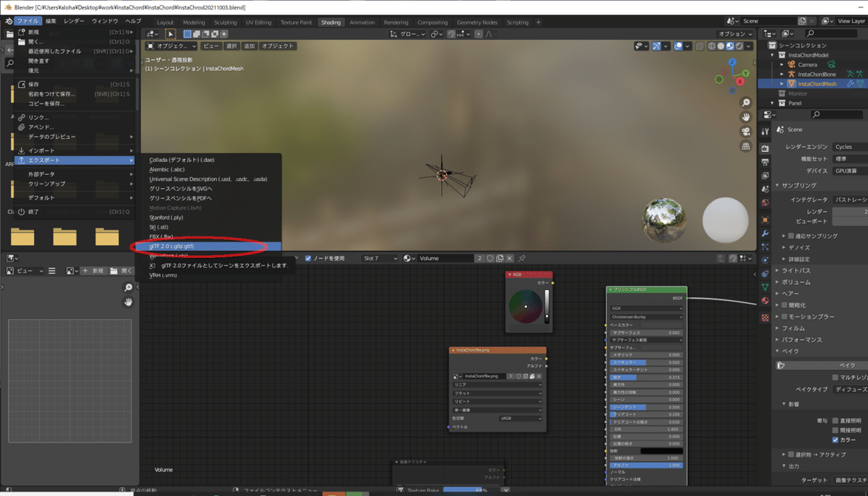Image resolution: width=868 pixels, height=496 pixels.
Task: Open the Render properties tab icon
Action: (x=765, y=147)
